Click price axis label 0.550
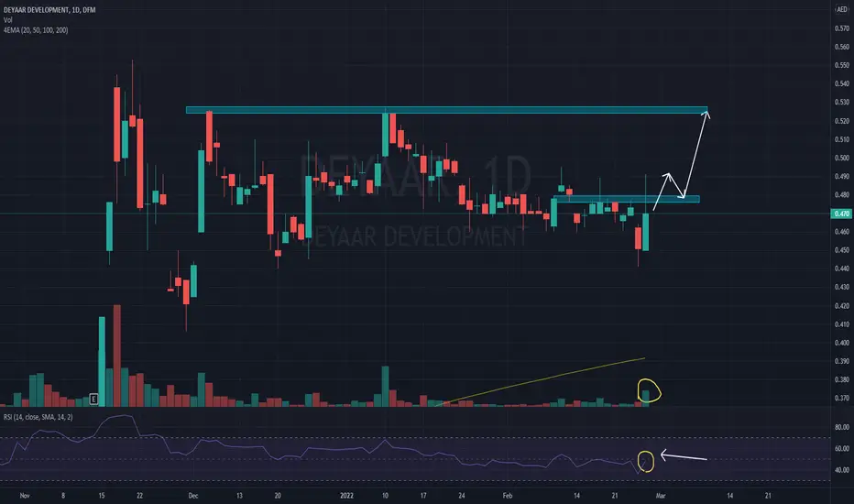 tap(842, 65)
